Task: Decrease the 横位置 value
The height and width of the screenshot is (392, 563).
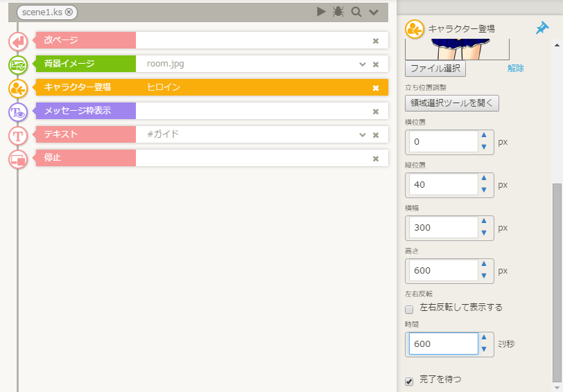Action: point(484,147)
